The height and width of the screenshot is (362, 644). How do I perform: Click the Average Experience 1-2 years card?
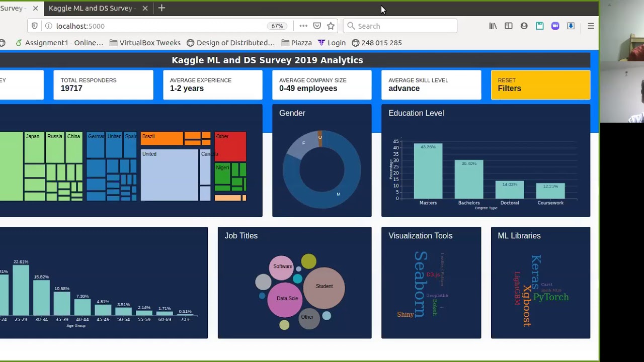[212, 85]
